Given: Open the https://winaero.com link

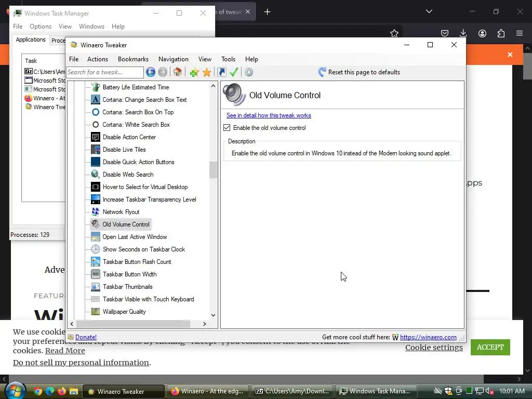Looking at the screenshot, I should point(428,337).
